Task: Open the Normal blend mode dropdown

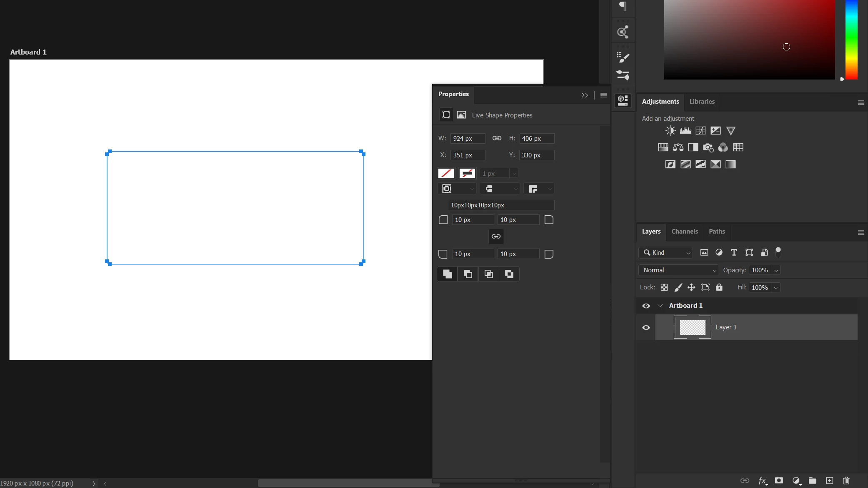Action: coord(678,270)
